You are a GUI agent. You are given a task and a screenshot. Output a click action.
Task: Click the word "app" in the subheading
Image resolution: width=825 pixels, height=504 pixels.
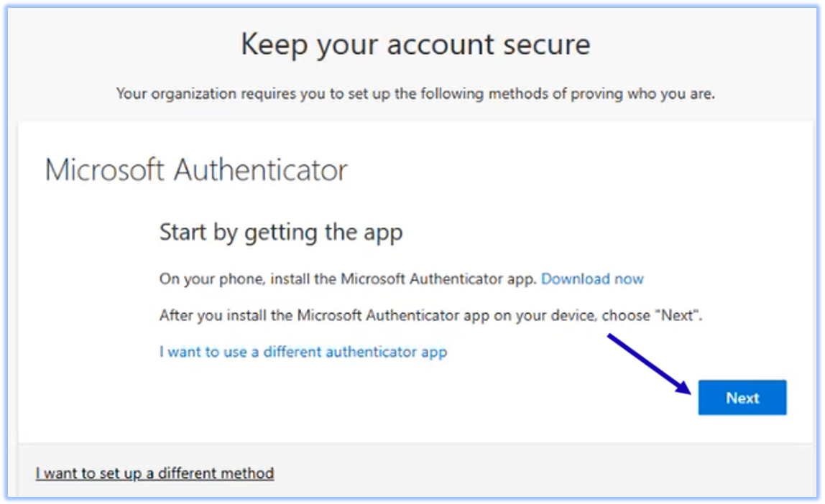coord(383,234)
